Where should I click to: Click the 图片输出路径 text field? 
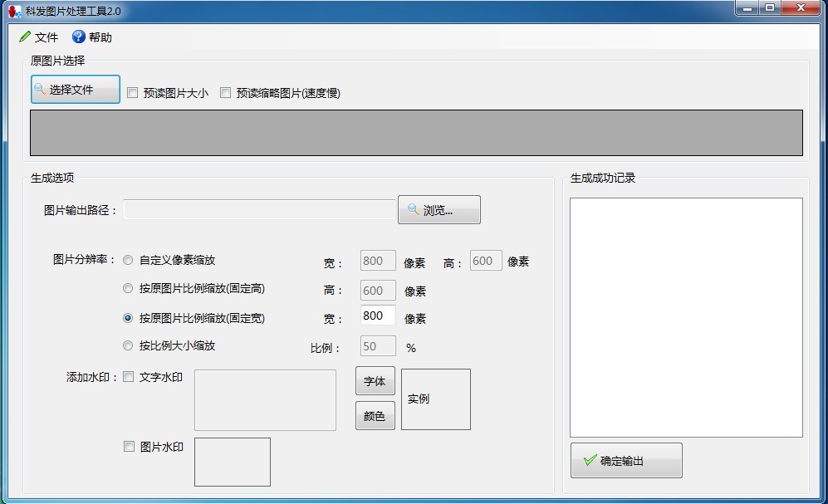(259, 210)
